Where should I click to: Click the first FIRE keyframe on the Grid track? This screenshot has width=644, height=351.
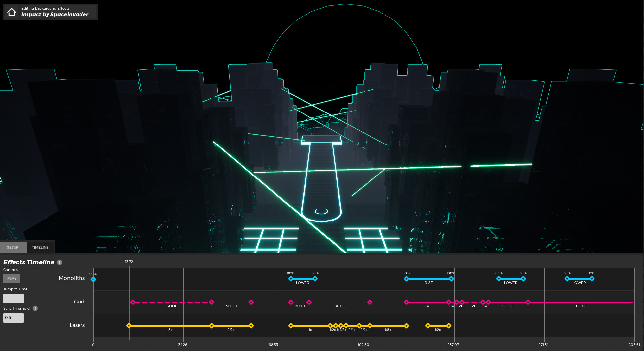click(x=406, y=302)
